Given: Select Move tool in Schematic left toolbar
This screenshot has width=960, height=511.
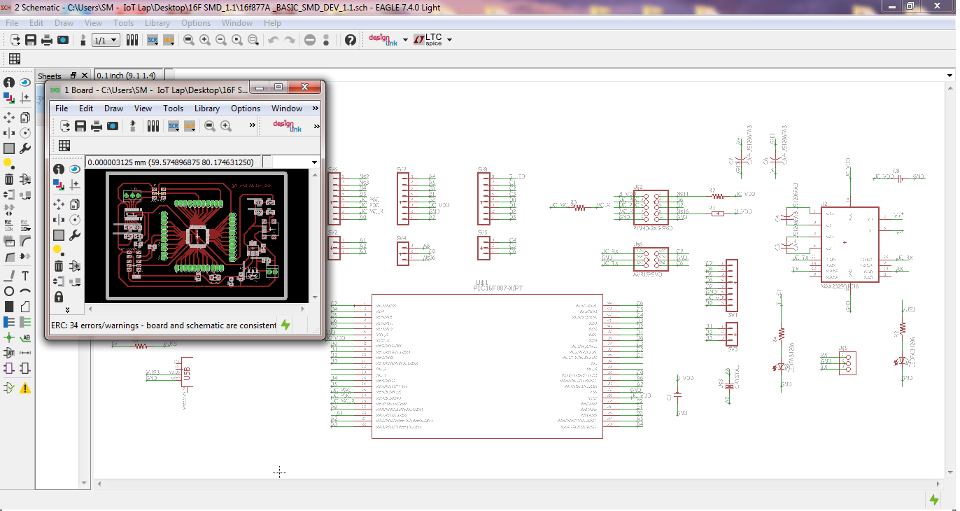Looking at the screenshot, I should (9, 117).
